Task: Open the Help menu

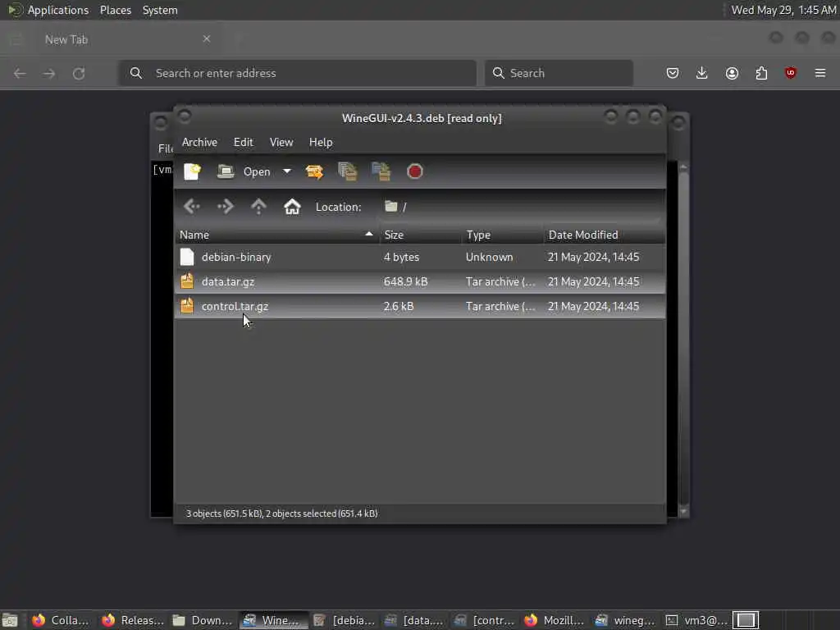Action: (321, 142)
